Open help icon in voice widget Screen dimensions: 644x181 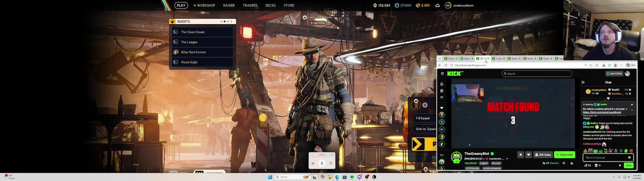coord(331,163)
